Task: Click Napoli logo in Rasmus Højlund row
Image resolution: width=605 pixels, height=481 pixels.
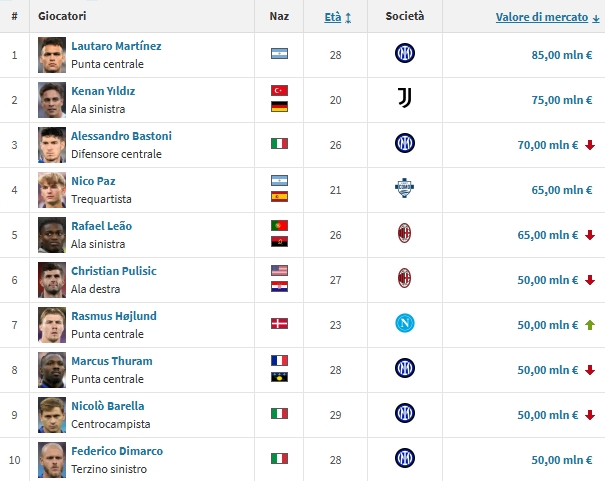Action: (x=404, y=324)
